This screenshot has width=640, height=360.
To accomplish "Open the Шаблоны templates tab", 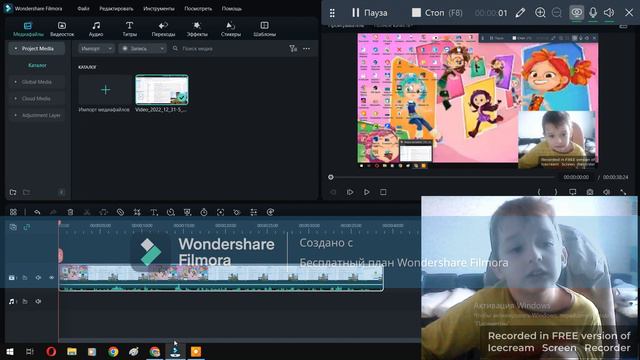I will point(264,29).
